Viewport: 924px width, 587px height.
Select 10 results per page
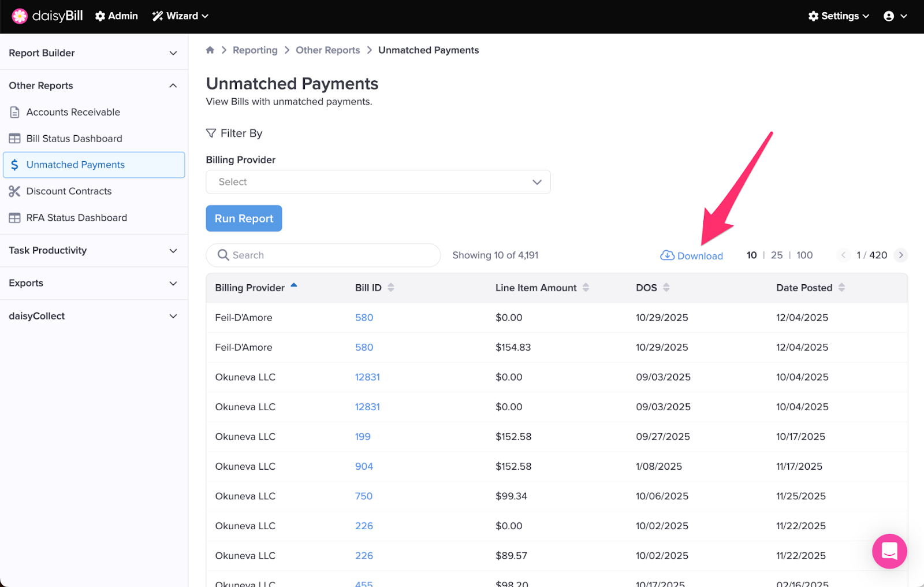click(751, 255)
